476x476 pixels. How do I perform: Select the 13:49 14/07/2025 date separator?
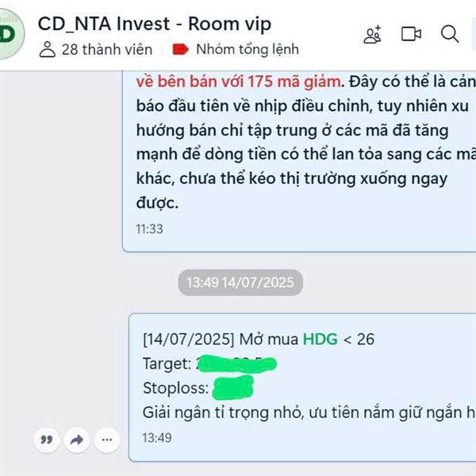pos(240,282)
